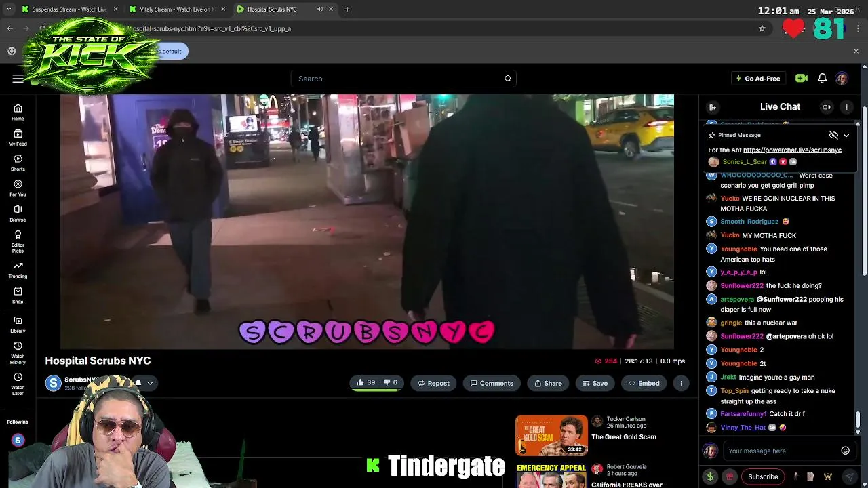Click the S channel icon under Following

(18, 441)
